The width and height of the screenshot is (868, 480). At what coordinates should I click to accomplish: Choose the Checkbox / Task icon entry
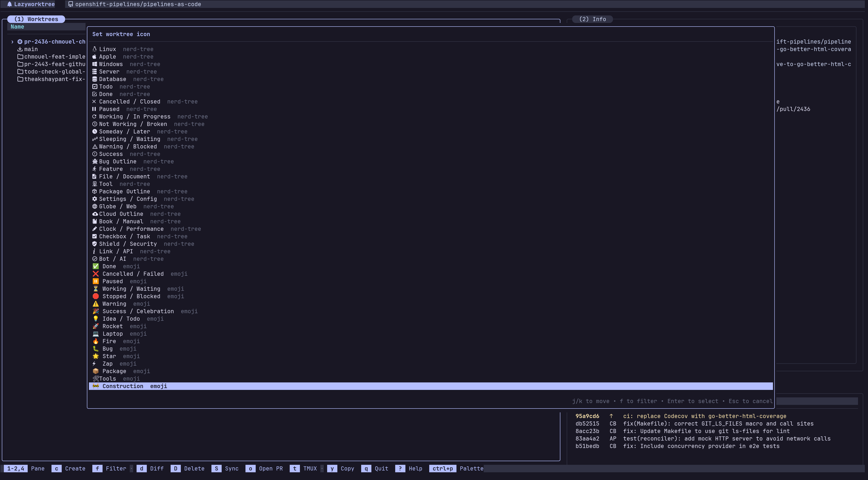point(124,236)
